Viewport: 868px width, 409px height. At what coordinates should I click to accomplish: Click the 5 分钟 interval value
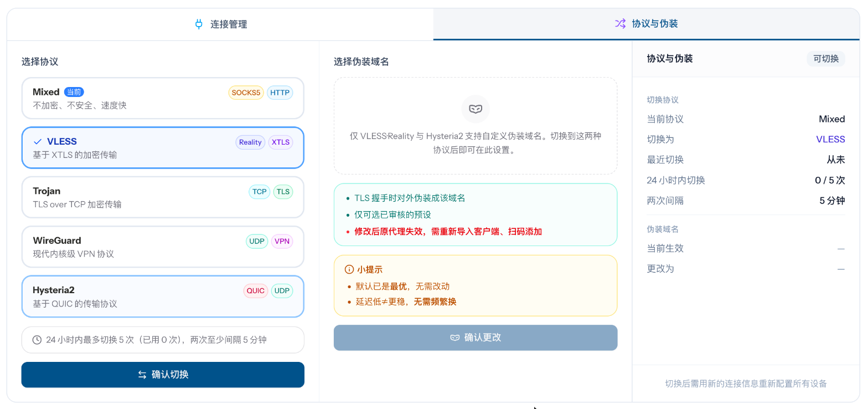coord(832,201)
